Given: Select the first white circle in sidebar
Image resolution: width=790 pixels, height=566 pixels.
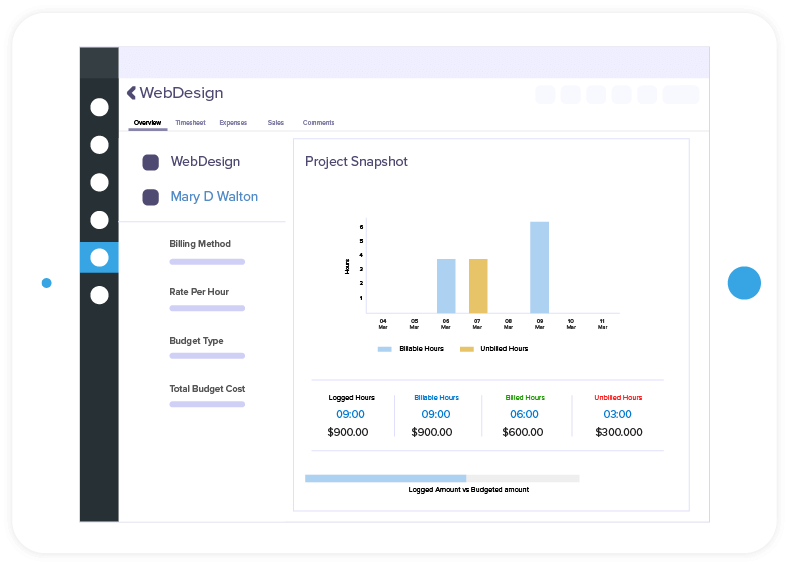Looking at the screenshot, I should (99, 107).
